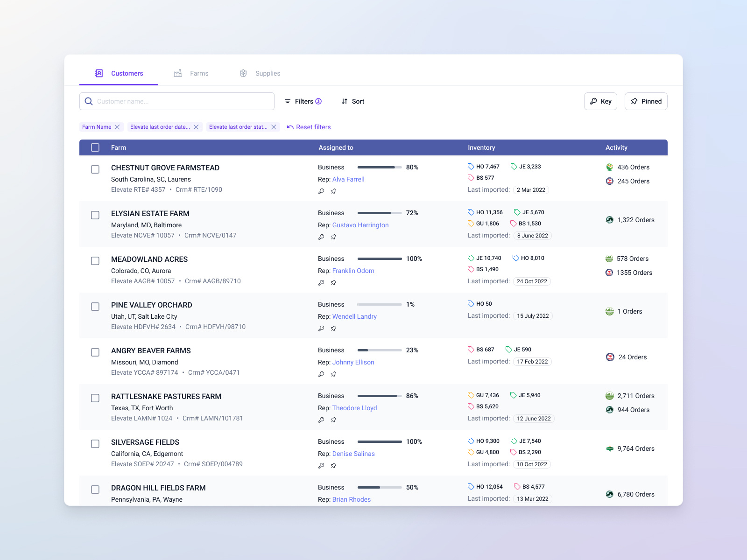Click the search magnifier in the name field
747x560 pixels.
coord(89,101)
